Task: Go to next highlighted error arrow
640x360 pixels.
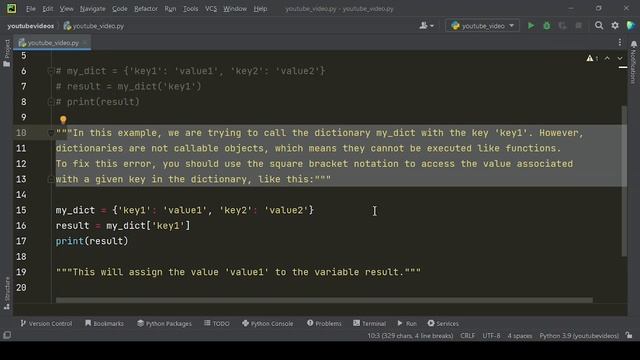Action: click(620, 58)
